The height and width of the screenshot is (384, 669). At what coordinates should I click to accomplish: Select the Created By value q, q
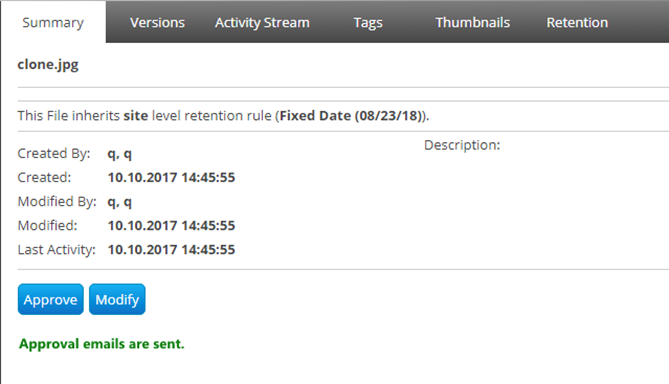point(119,154)
